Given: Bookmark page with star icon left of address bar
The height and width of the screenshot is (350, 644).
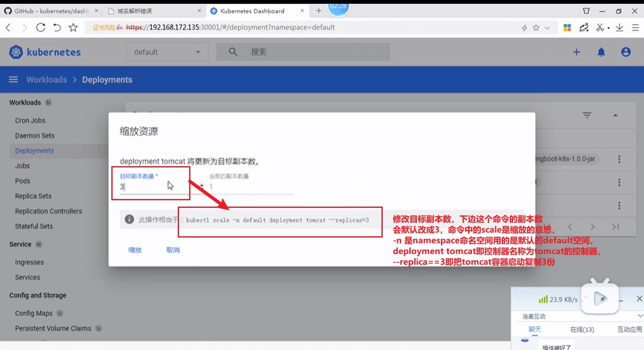Looking at the screenshot, I should [73, 28].
